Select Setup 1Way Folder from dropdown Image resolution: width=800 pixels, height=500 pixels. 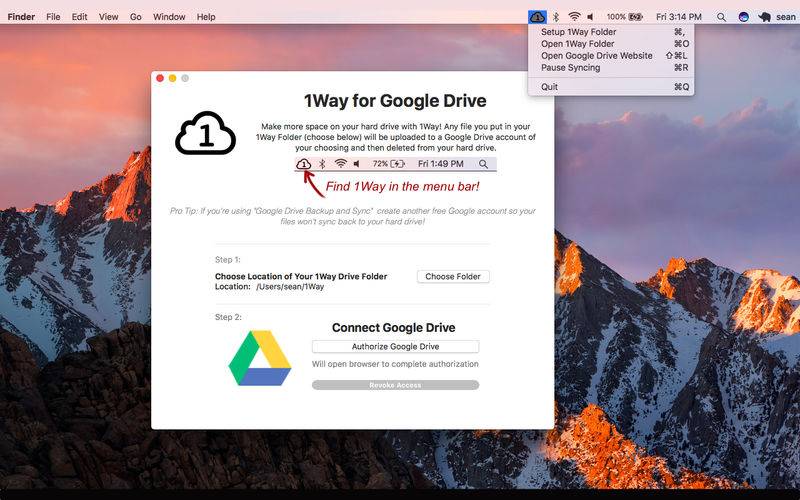[611, 32]
